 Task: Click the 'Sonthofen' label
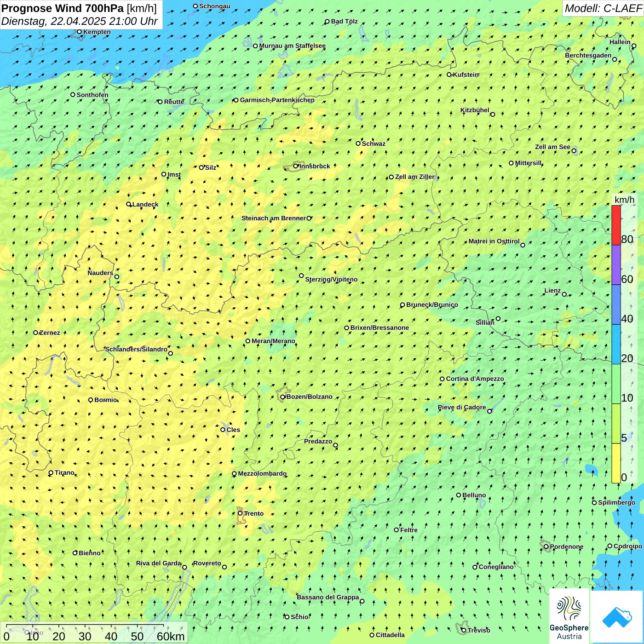(x=92, y=95)
